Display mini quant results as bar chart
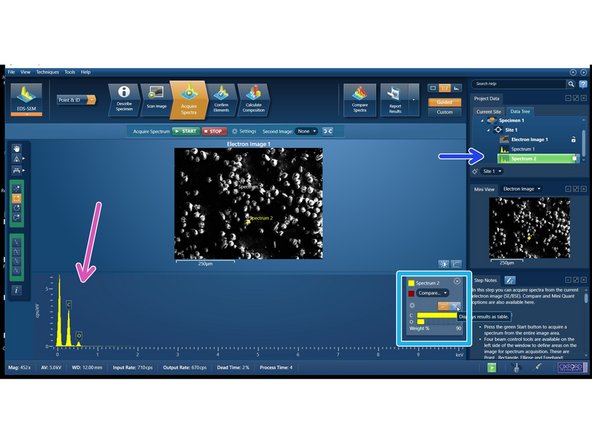 (443, 305)
